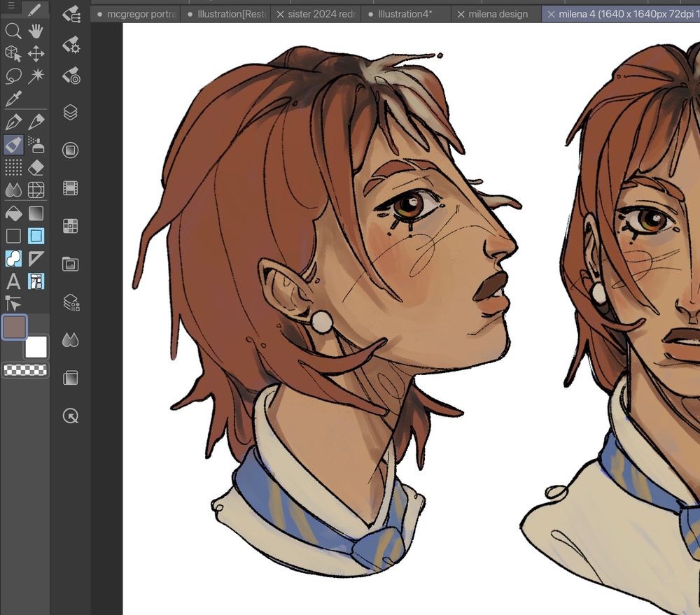Select the Liquify mesh warp tool
Image resolution: width=700 pixels, height=615 pixels.
[36, 190]
